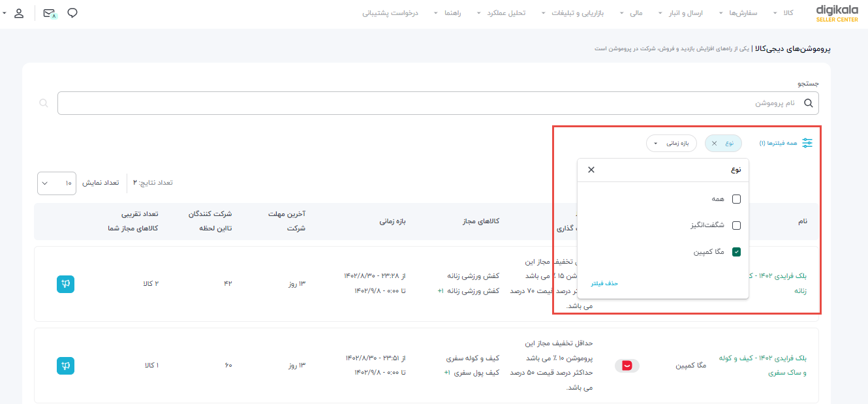Open the راهنما menu
This screenshot has height=404, width=868.
pos(448,13)
